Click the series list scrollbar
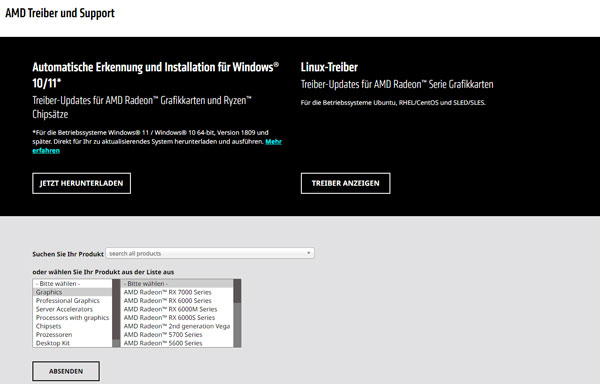The width and height of the screenshot is (600, 384). tap(237, 313)
